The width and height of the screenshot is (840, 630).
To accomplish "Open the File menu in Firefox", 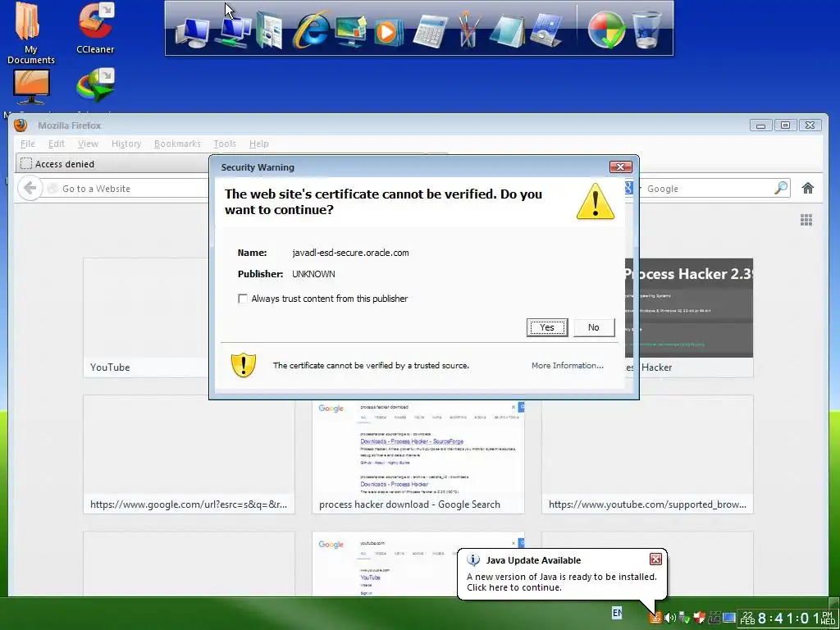I will pos(27,144).
